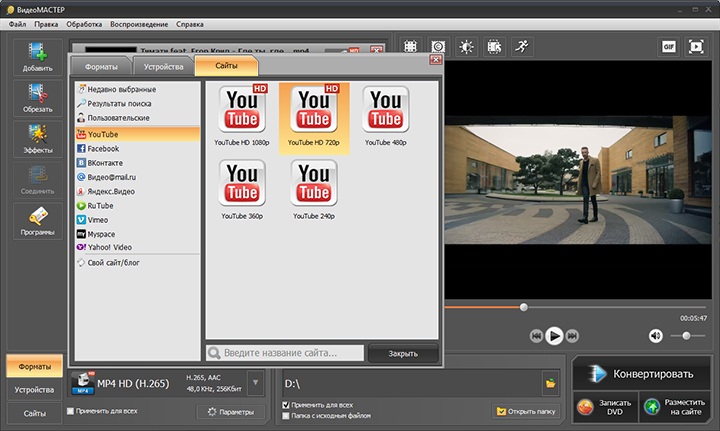Select Myspace in the site list
Image resolution: width=720 pixels, height=431 pixels.
click(138, 234)
